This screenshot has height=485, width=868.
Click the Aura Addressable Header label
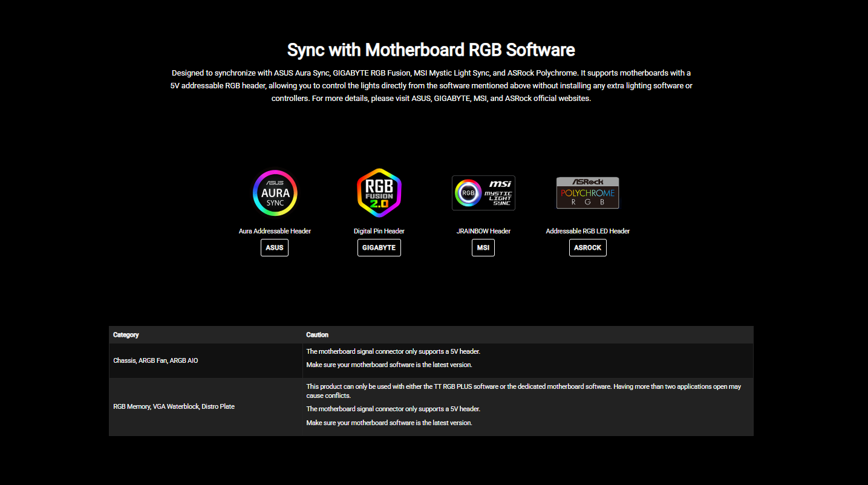pyautogui.click(x=275, y=231)
